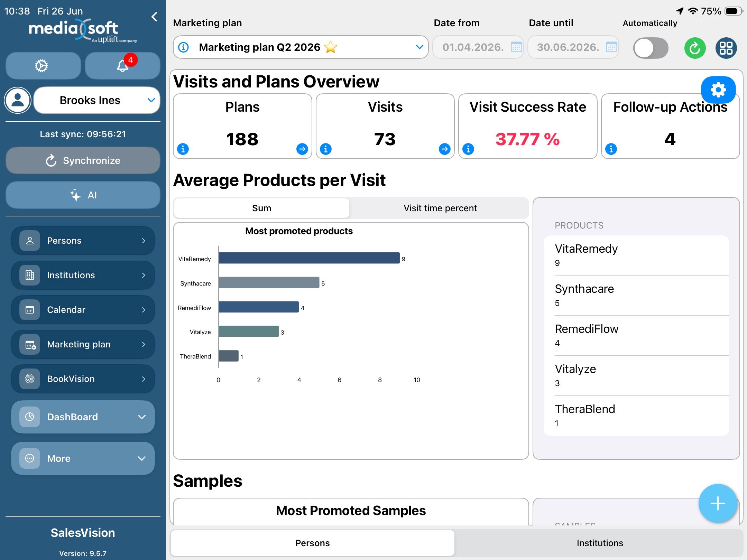Show info for Visit Success Rate
The height and width of the screenshot is (560, 747).
click(x=468, y=149)
